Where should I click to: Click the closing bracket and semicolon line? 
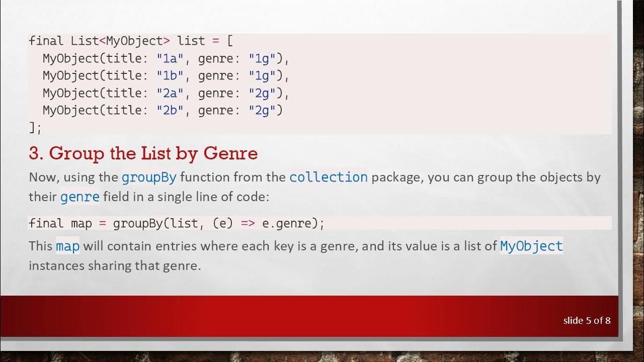pos(35,128)
